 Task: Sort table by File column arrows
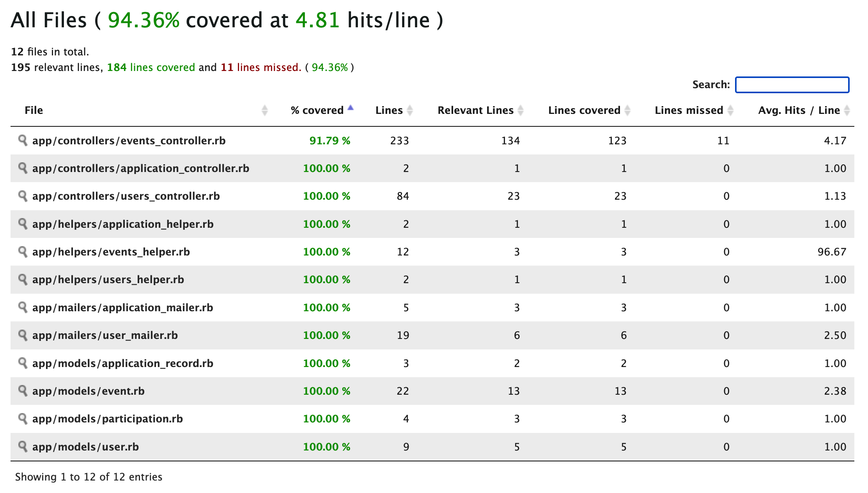[265, 110]
